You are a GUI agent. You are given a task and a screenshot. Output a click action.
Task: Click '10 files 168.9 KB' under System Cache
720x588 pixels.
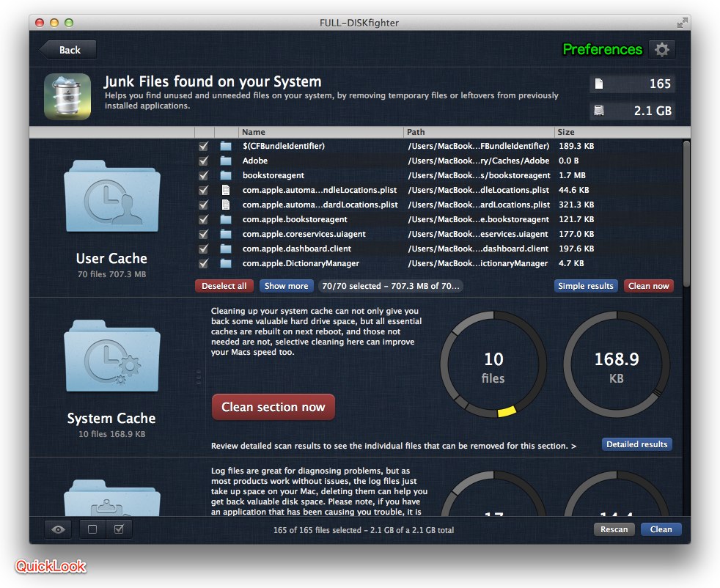click(x=112, y=434)
